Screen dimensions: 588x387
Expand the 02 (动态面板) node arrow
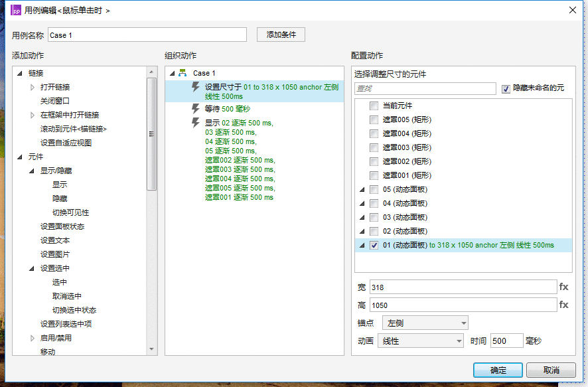(x=362, y=231)
